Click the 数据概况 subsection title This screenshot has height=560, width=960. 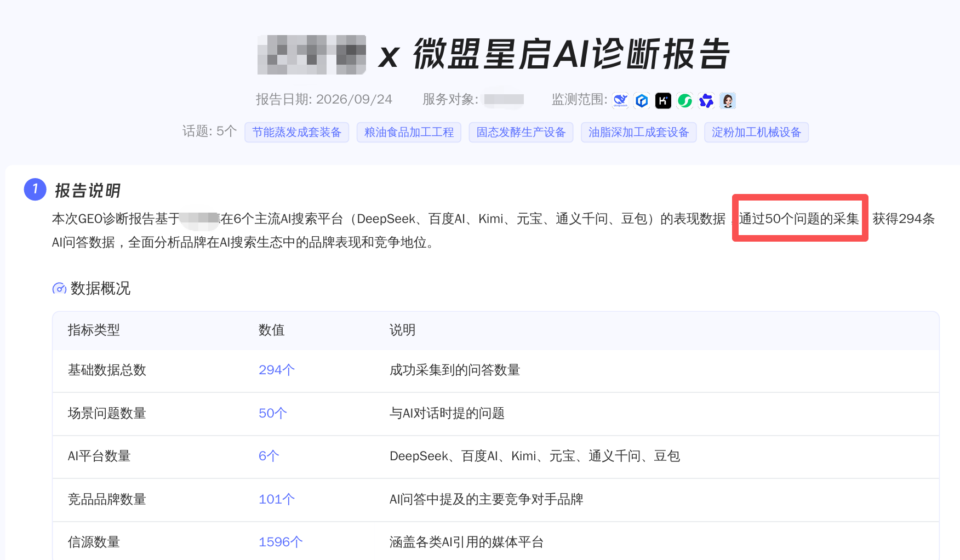(x=100, y=288)
